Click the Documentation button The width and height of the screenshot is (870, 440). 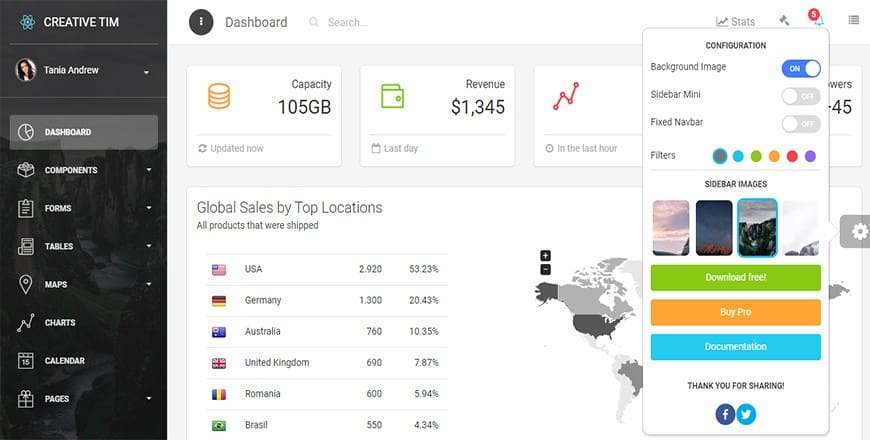736,347
